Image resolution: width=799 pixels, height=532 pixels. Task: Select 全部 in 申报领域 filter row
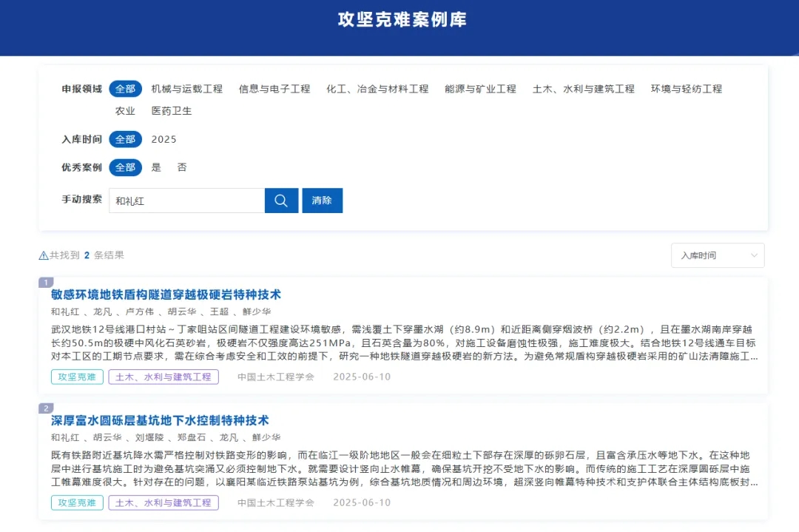coord(125,89)
